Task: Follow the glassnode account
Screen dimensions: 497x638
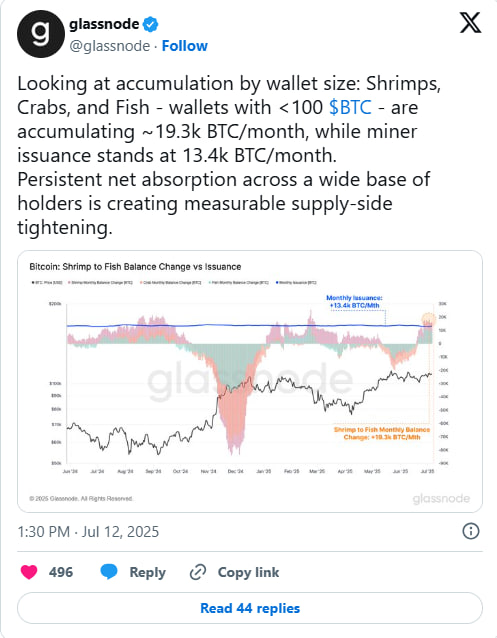Action: [185, 46]
